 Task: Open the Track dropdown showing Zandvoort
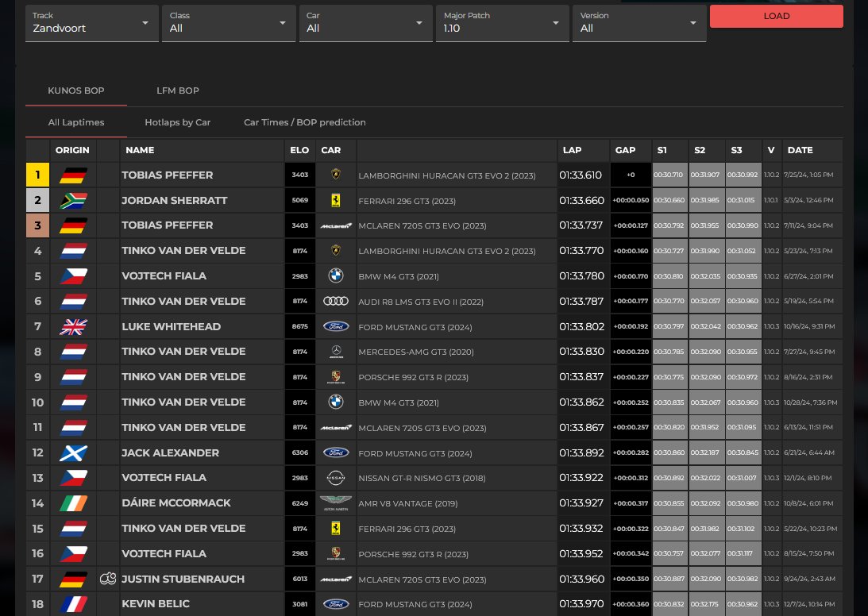pos(92,23)
